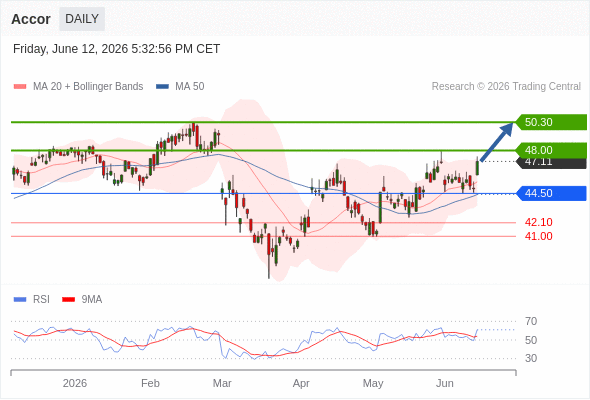Click the 50.30 resistance price tag

pyautogui.click(x=550, y=122)
